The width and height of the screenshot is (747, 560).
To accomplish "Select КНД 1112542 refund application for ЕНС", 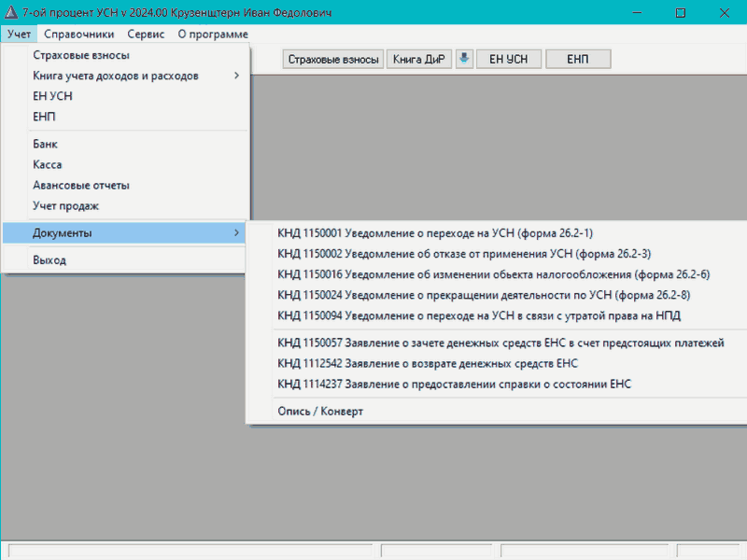I will 428,363.
